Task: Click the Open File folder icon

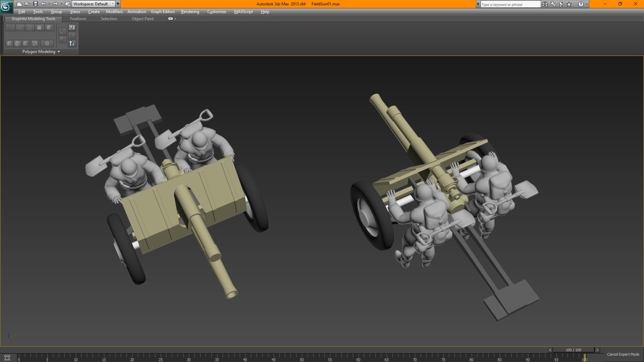Action: (27, 4)
